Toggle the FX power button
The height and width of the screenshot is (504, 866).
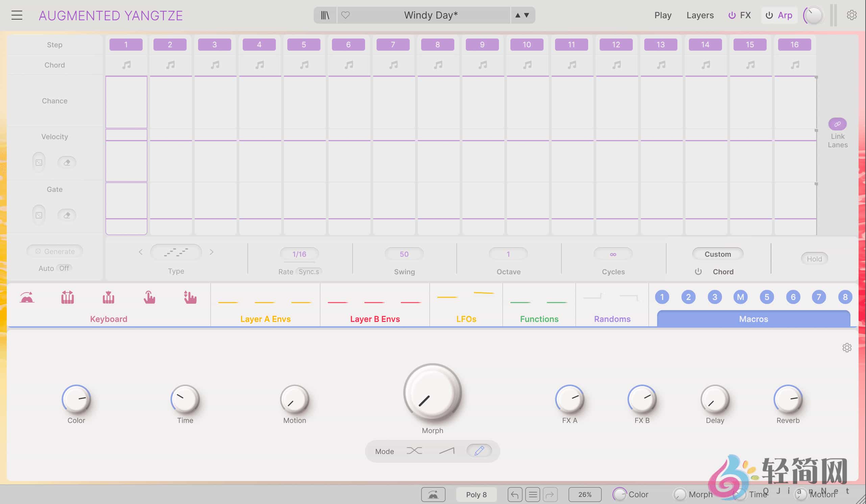[x=732, y=15]
